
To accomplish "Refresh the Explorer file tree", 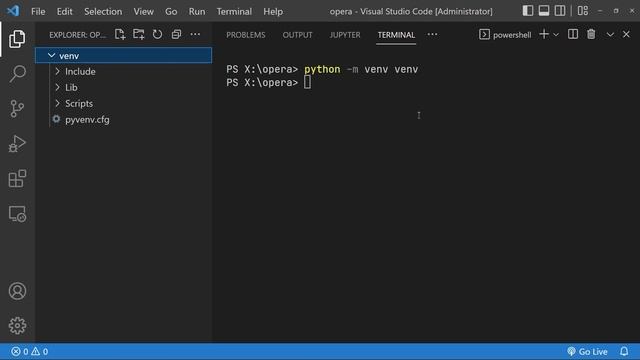I will 157,34.
